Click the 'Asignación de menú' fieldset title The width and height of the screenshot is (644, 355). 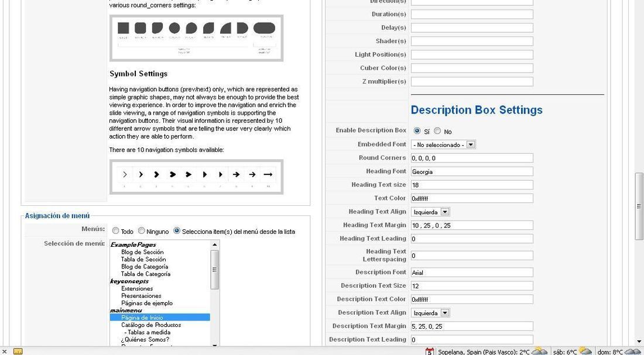click(x=57, y=216)
